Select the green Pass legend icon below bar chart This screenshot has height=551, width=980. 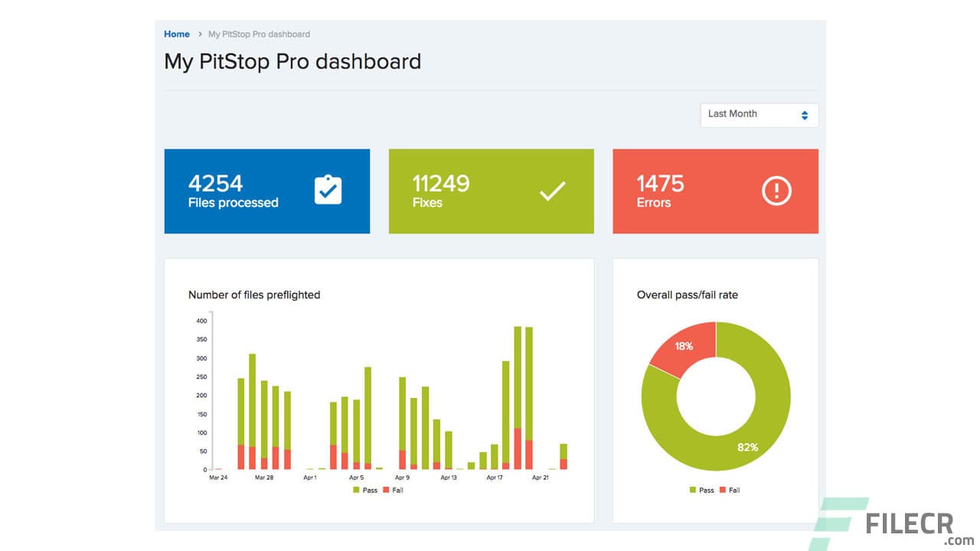coord(357,490)
